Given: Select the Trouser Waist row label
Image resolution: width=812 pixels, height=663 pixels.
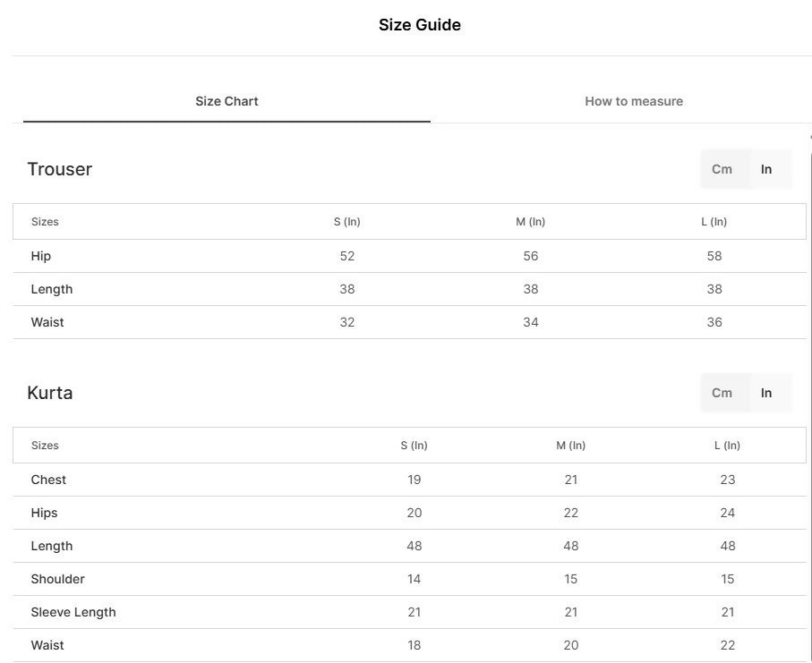Looking at the screenshot, I should coord(47,322).
